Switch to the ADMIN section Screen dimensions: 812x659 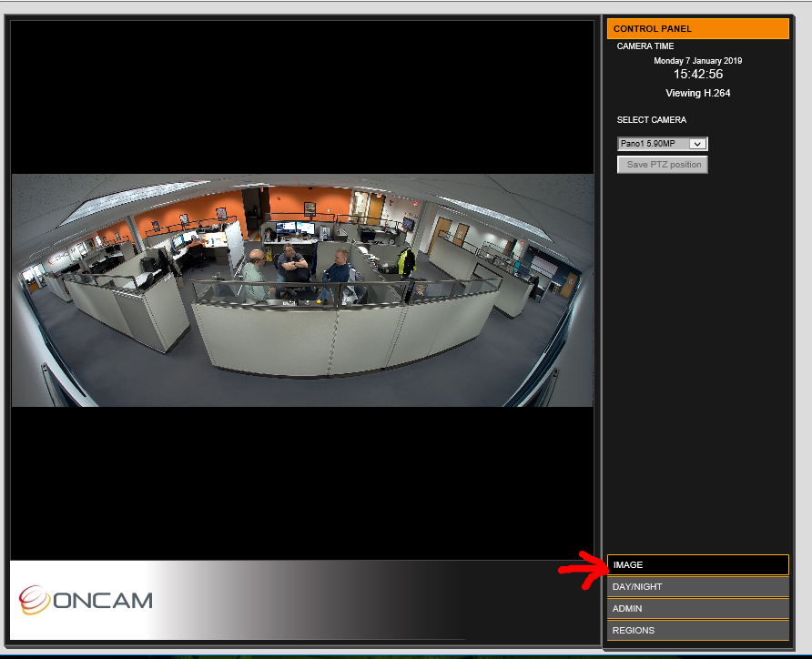pyautogui.click(x=697, y=608)
